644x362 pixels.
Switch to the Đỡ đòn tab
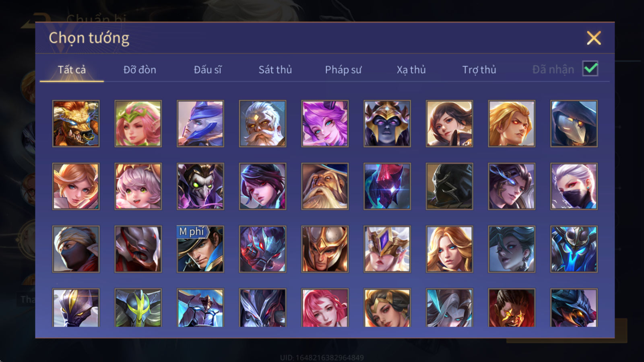pyautogui.click(x=140, y=70)
